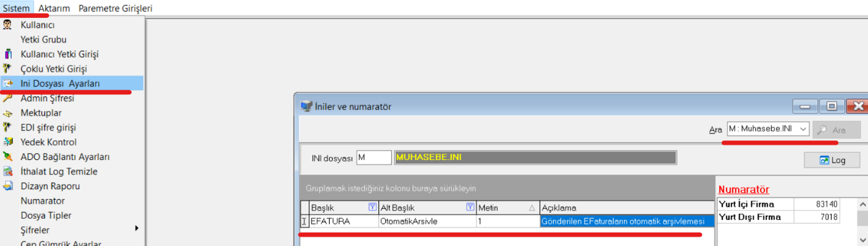This screenshot has height=246, width=868.
Task: Click the Dizayn Raporu icon
Action: 8,186
